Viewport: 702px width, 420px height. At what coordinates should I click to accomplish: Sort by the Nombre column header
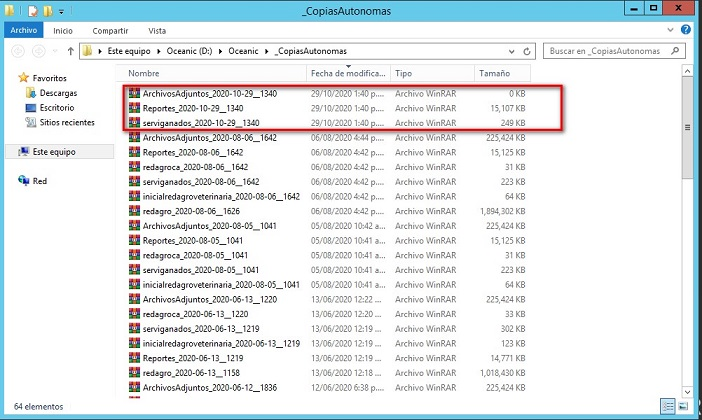pos(144,74)
